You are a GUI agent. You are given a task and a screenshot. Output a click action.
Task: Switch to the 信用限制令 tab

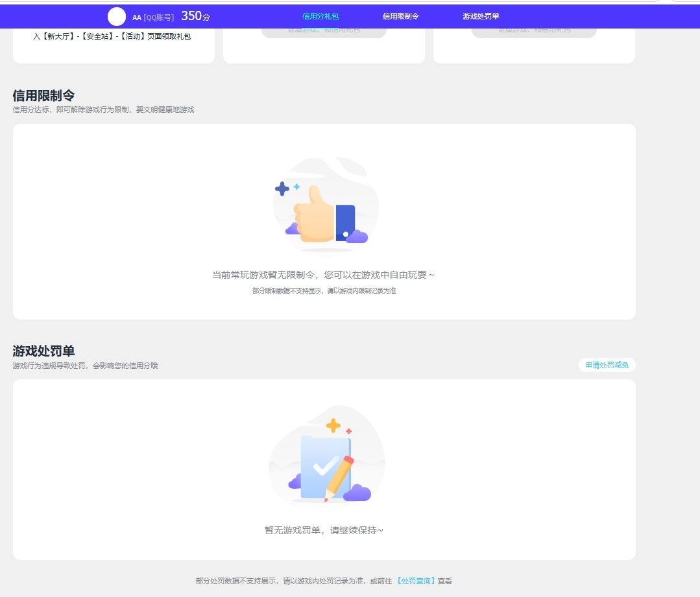pyautogui.click(x=400, y=16)
